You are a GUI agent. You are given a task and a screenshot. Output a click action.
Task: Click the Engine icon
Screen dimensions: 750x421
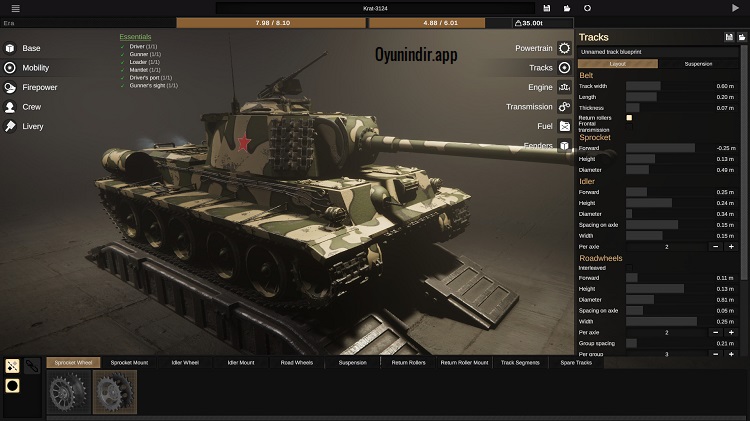tap(564, 88)
